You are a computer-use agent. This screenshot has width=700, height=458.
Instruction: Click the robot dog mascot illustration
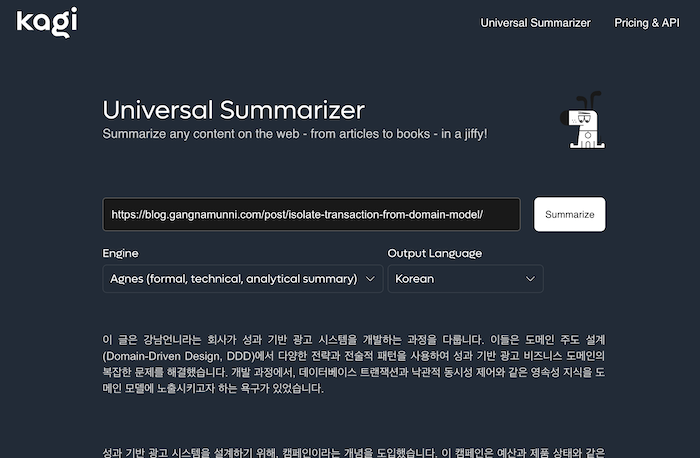[583, 120]
